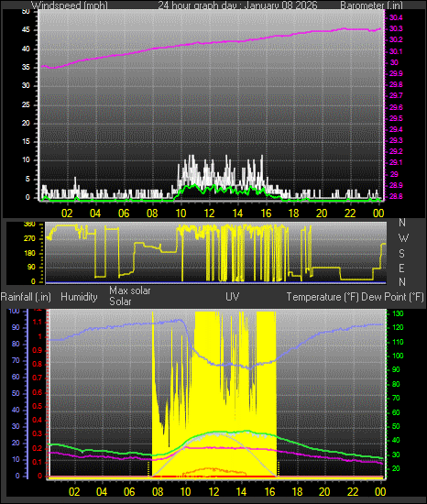Click the 100 humidity axis value
The image size is (427, 504).
coord(14,312)
